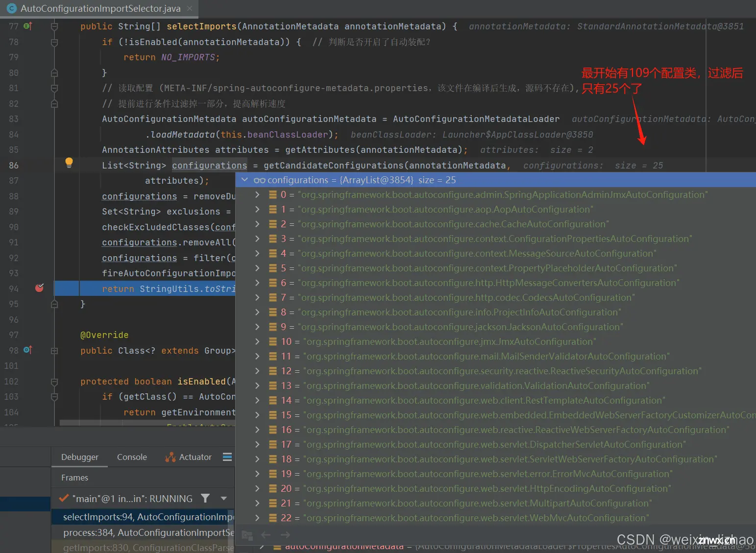756x553 pixels.
Task: Click the NO_IMPORTS constant on line 79
Action: tap(188, 57)
